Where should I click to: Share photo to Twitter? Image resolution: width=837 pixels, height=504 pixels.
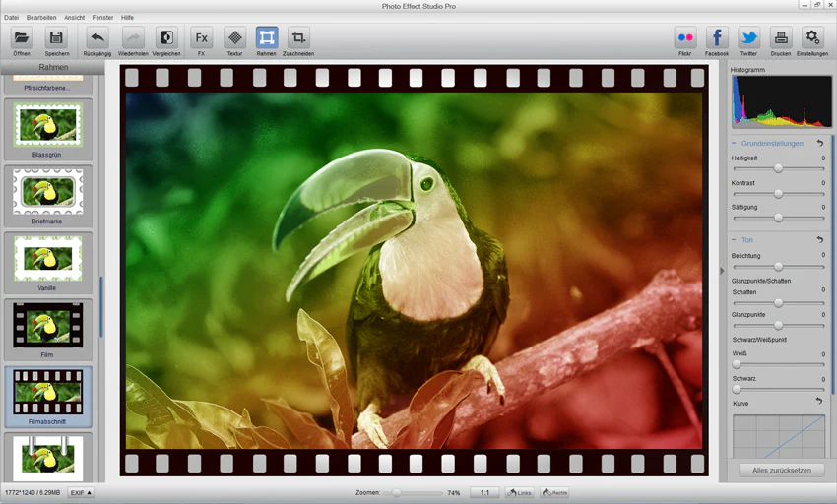[749, 38]
